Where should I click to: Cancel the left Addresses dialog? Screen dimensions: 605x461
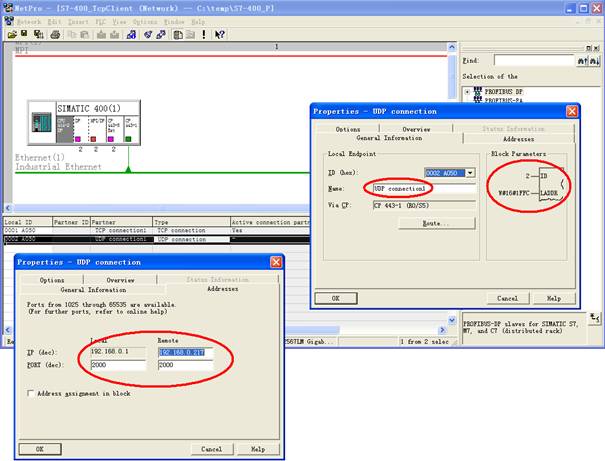pyautogui.click(x=211, y=449)
